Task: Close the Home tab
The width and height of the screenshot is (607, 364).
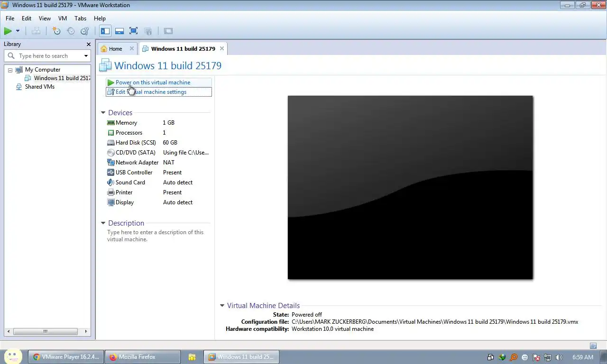Action: pyautogui.click(x=132, y=48)
